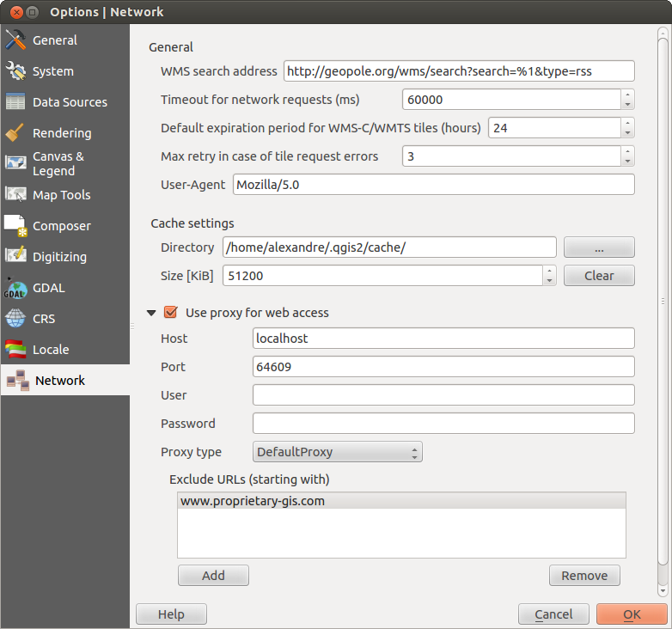Select the System gears icon

15,71
